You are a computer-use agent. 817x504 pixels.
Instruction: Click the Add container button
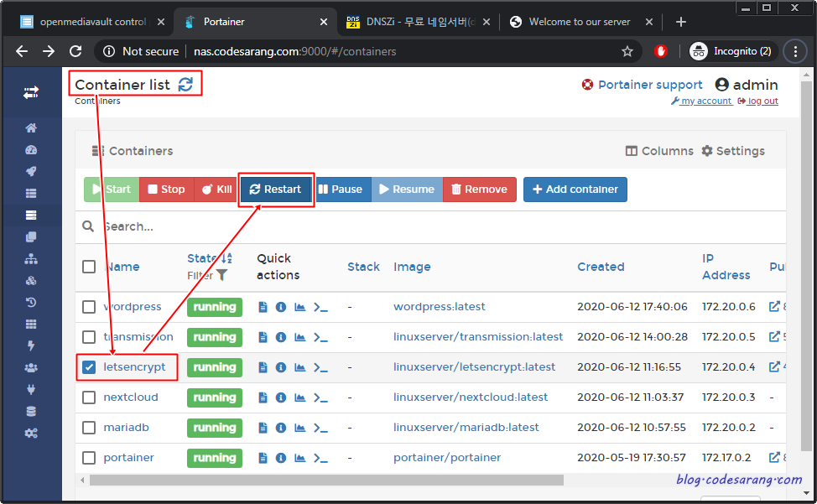tap(575, 190)
